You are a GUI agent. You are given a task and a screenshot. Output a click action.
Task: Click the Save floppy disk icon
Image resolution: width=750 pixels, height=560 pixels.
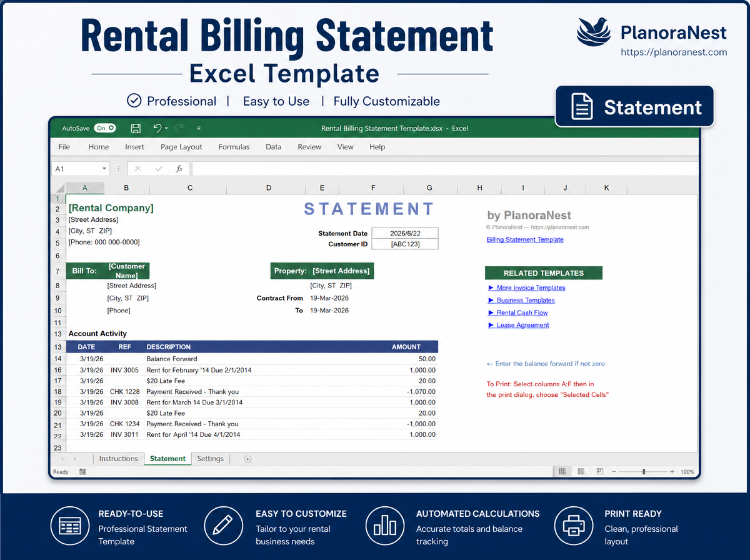click(136, 128)
